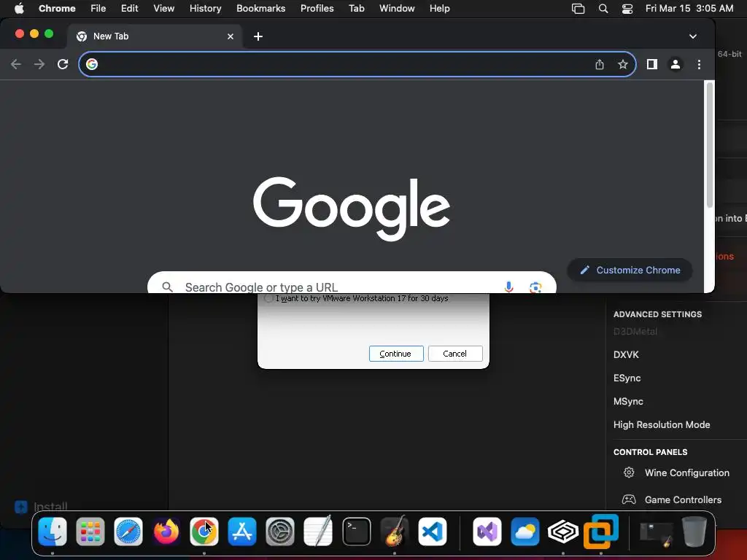This screenshot has width=747, height=560.
Task: Click the date and time in menu bar
Action: 689,9
